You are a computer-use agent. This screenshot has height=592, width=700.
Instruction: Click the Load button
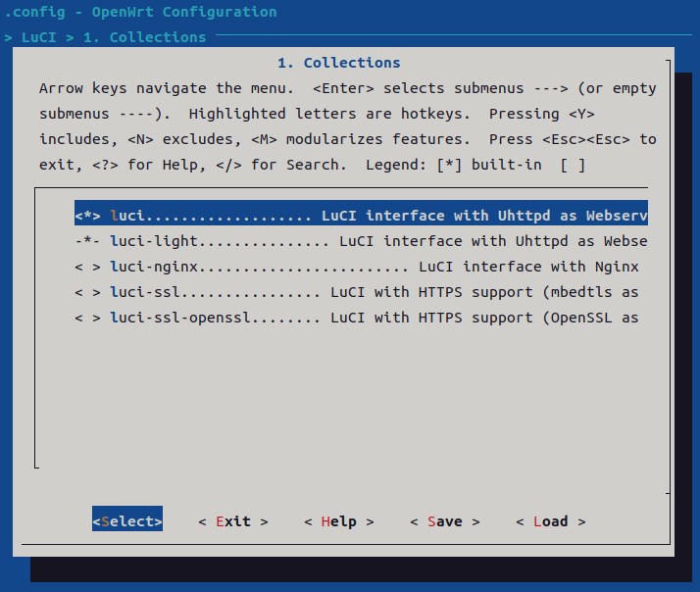coord(550,521)
